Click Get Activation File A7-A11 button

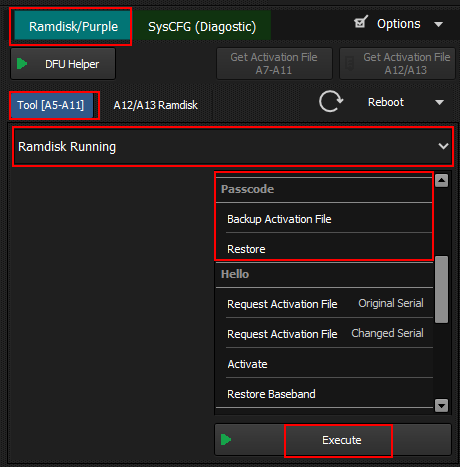[274, 64]
